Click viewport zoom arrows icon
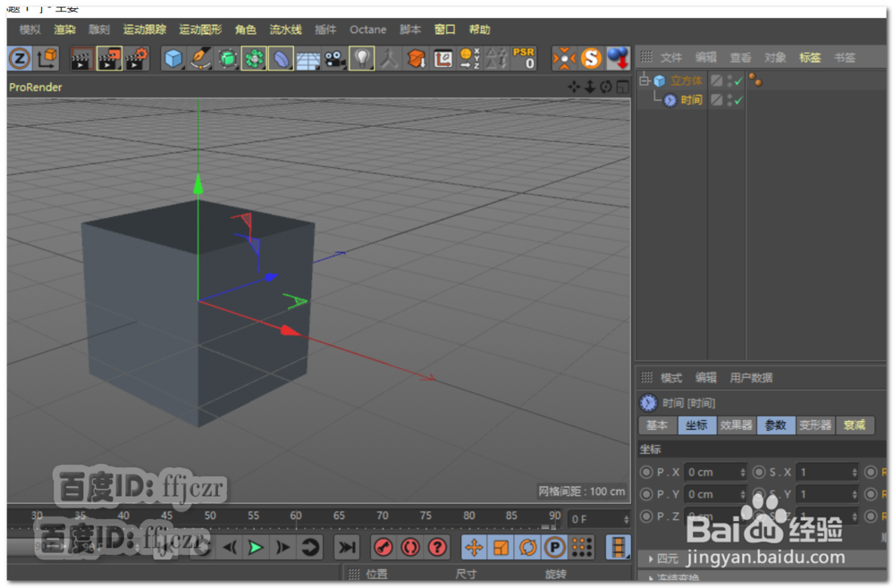 (590, 87)
